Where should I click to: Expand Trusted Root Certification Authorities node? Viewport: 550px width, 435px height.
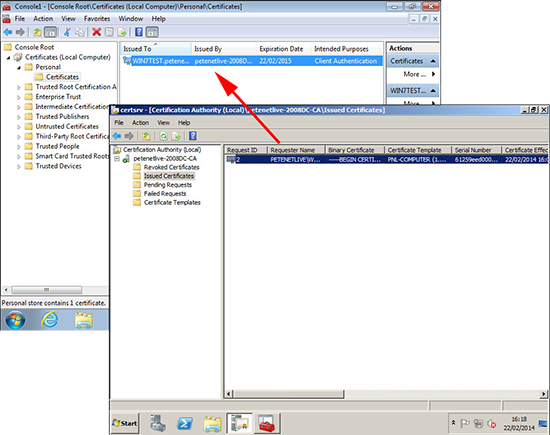click(x=19, y=87)
